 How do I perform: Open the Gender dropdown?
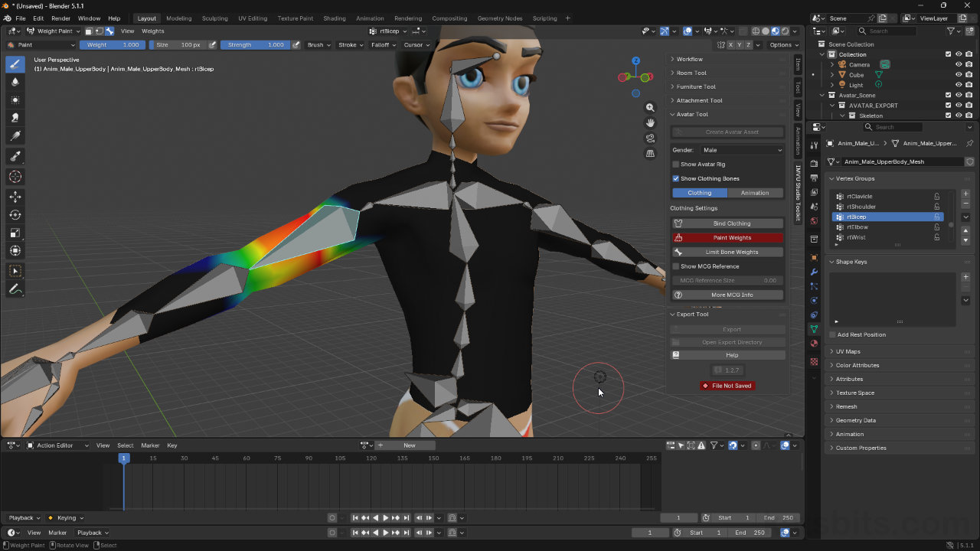[742, 150]
